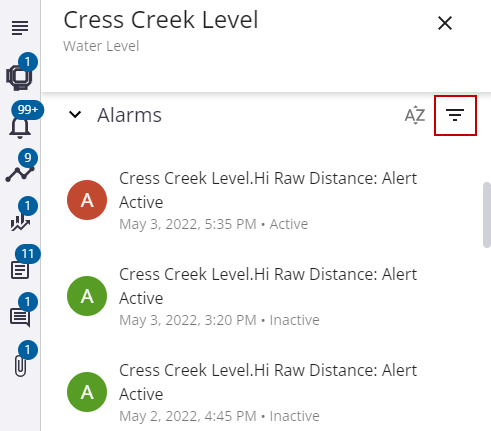This screenshot has height=431, width=491.
Task: Click the Alarms section heading
Action: tap(129, 115)
